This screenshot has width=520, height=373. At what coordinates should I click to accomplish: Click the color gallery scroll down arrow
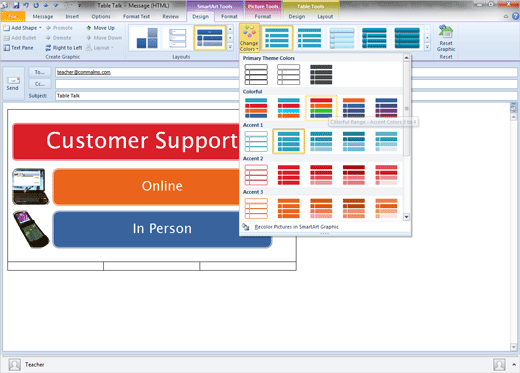click(x=406, y=217)
